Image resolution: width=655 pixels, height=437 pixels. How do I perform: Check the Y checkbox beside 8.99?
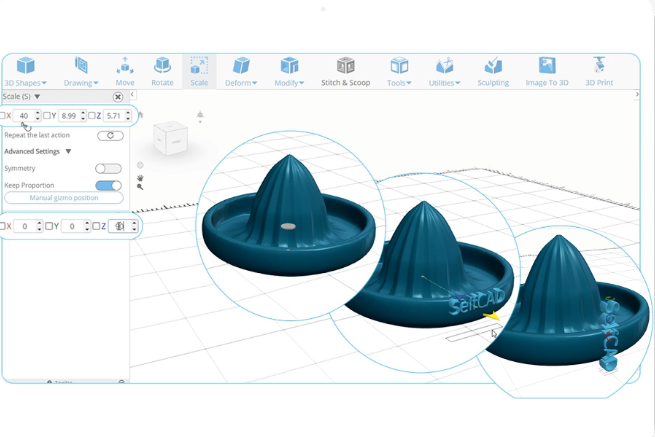(x=47, y=115)
